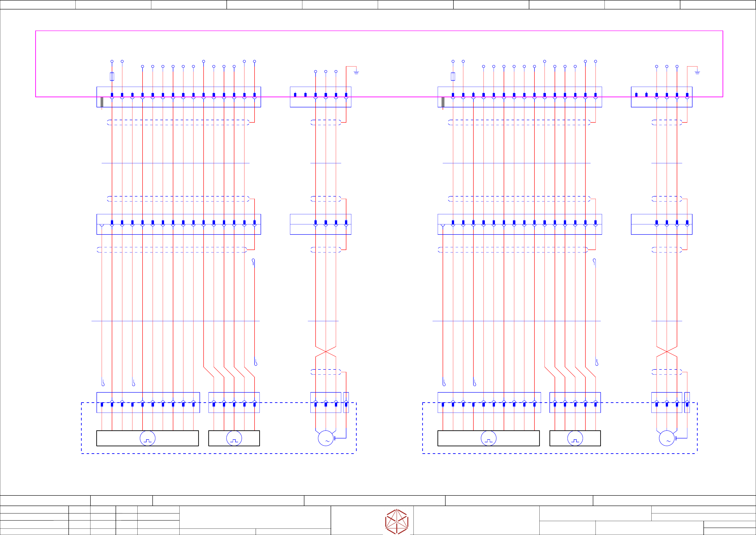The width and height of the screenshot is (756, 535).
Task: Select gray bar in right top connector
Action: 443,102
